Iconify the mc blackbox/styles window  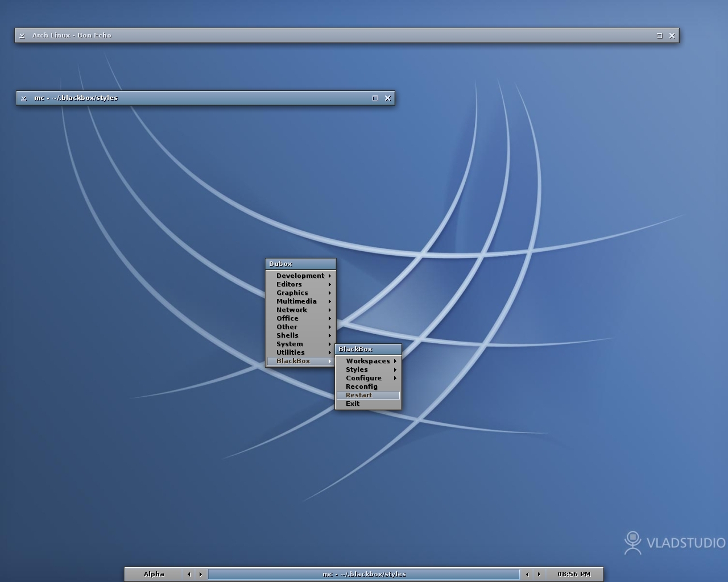click(x=23, y=98)
